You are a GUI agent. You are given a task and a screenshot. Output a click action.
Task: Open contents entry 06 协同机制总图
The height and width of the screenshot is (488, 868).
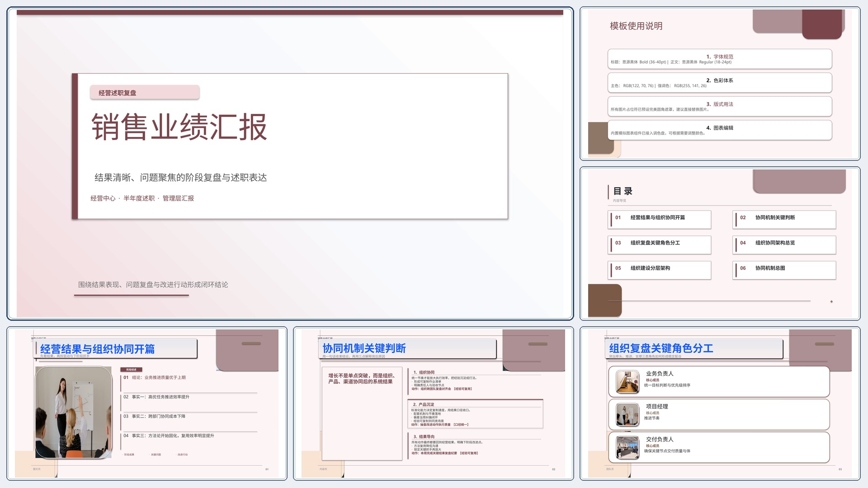(784, 270)
